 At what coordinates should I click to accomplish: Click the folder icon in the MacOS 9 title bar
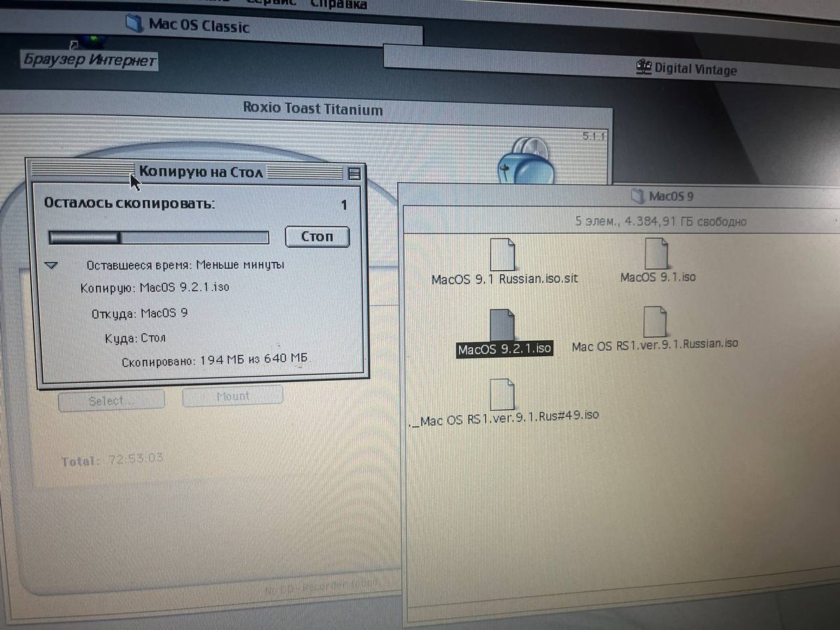pos(636,196)
